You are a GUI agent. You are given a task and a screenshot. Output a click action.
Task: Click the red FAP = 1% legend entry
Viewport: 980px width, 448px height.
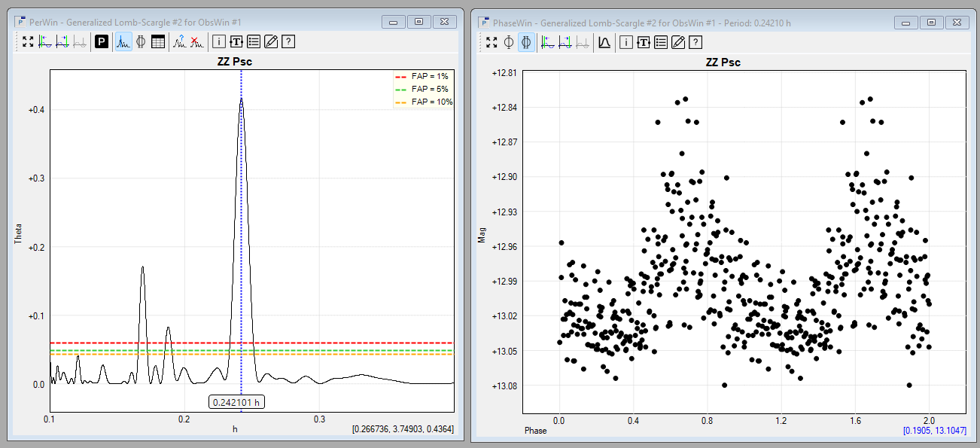pos(422,77)
